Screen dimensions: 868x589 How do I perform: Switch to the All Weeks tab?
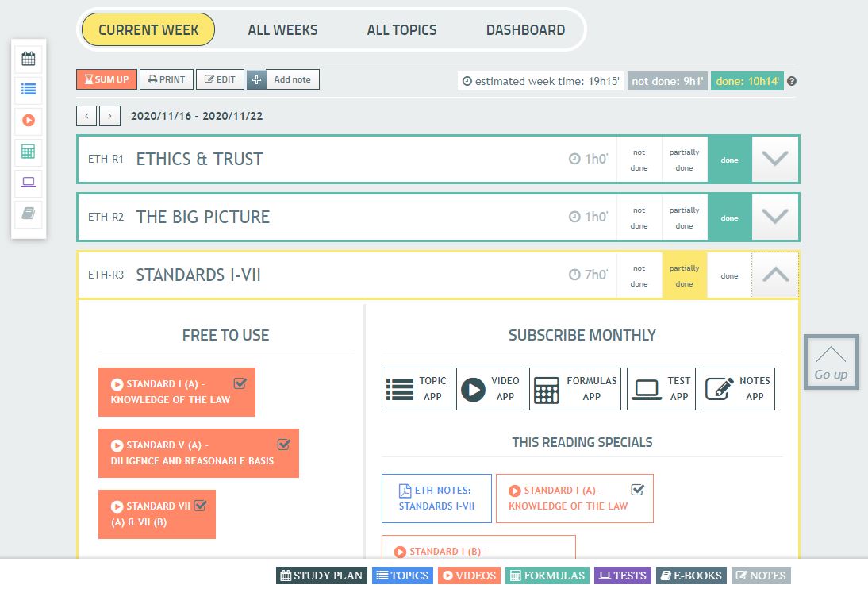(282, 30)
